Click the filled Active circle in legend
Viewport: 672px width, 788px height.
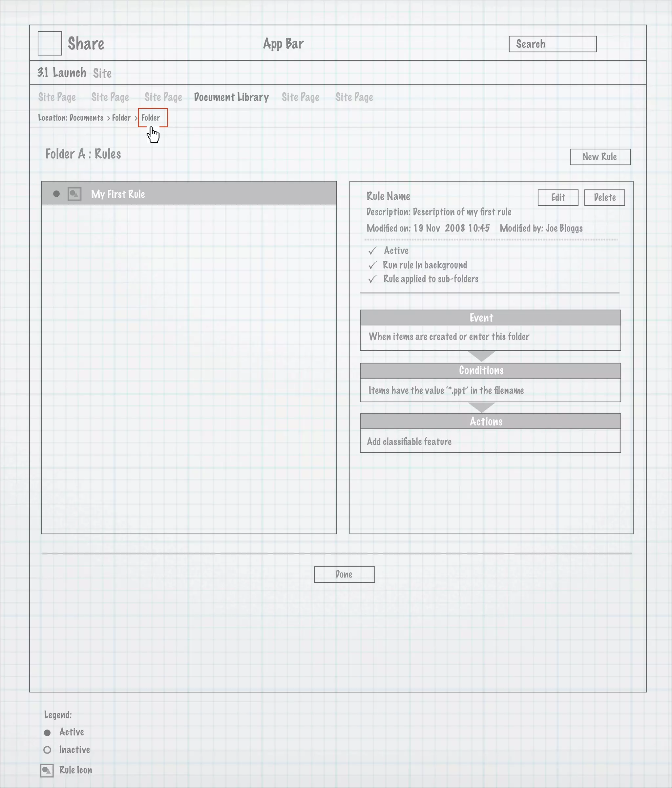(x=47, y=733)
